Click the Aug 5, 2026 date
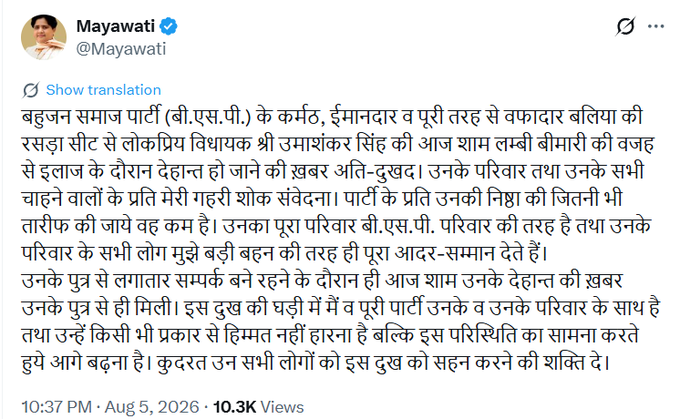The image size is (680, 419). coord(152,407)
